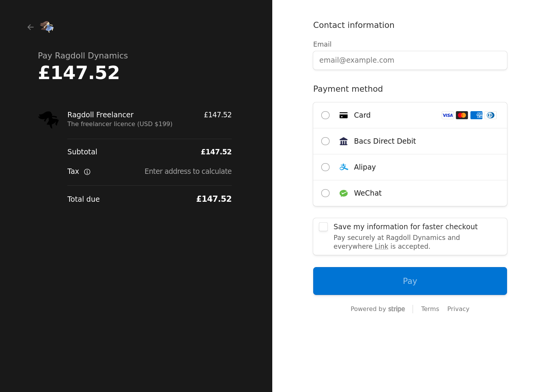Screen dimensions: 543x392
Task: Click the Mastercard logo
Action: click(x=462, y=115)
